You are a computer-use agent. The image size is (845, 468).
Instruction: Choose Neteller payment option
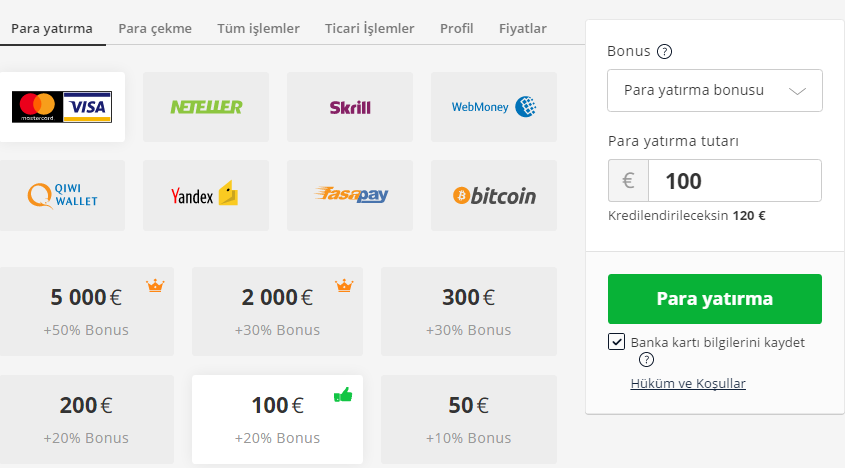click(206, 106)
